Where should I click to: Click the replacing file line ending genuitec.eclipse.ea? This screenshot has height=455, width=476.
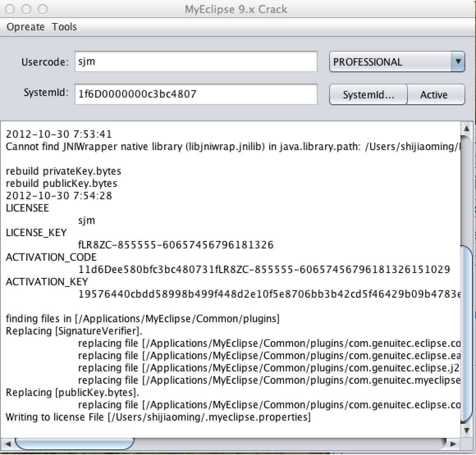coord(269,355)
